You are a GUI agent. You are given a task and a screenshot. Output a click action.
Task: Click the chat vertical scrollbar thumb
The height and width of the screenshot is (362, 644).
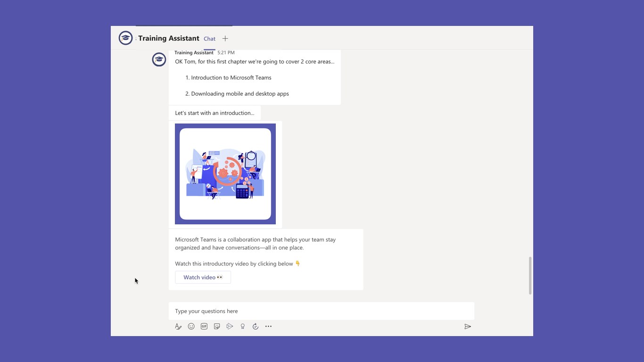[x=530, y=276]
